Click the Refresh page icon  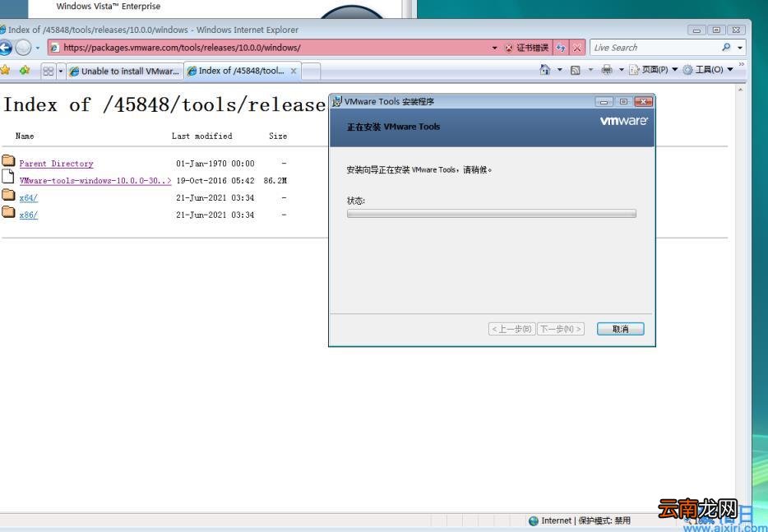click(561, 48)
